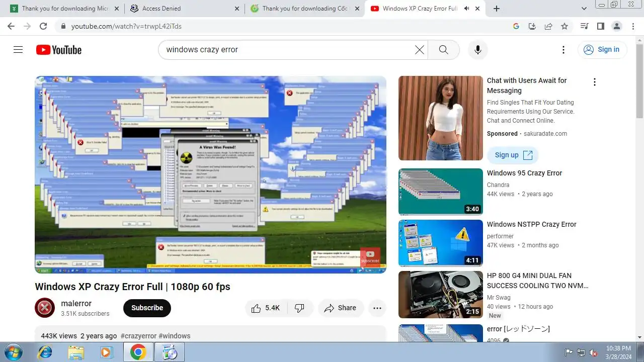Install app icon in address bar
Screen dimensions: 644x362
tap(532, 26)
